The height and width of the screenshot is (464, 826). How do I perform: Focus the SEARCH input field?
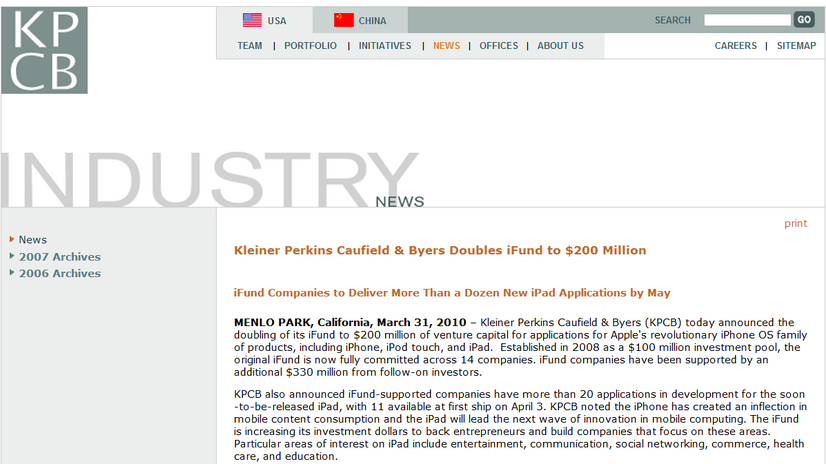point(747,20)
